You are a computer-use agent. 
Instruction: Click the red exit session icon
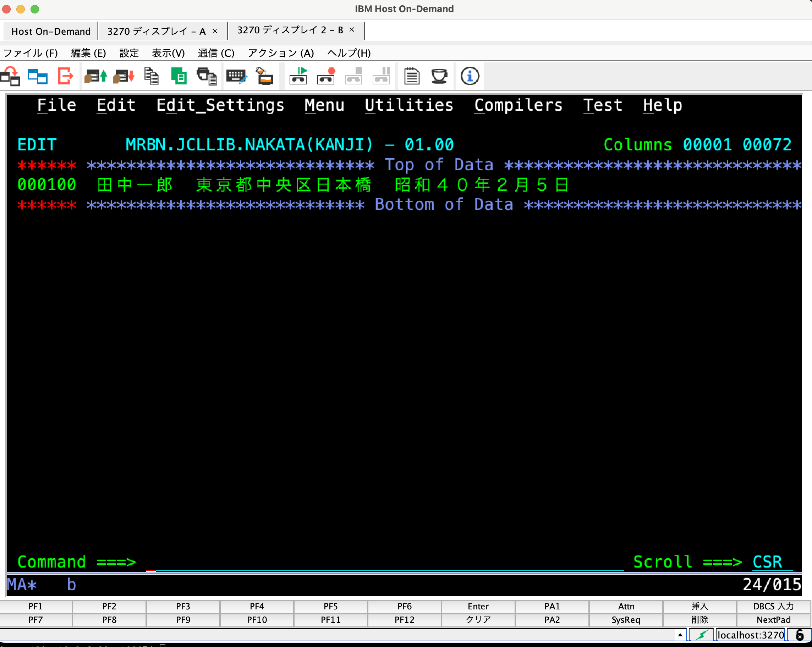[66, 76]
